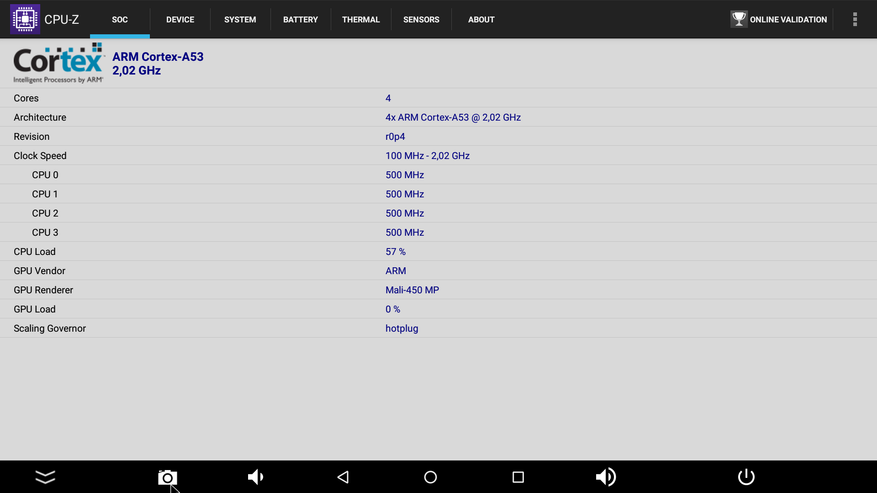Click the Cores value 4
This screenshot has height=493, width=877.
point(388,98)
